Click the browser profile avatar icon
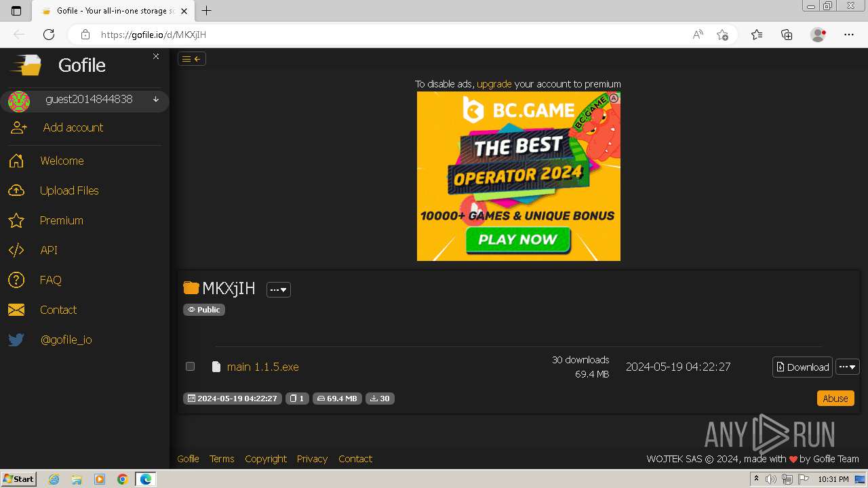Screen dimensions: 868x488 pos(818,35)
